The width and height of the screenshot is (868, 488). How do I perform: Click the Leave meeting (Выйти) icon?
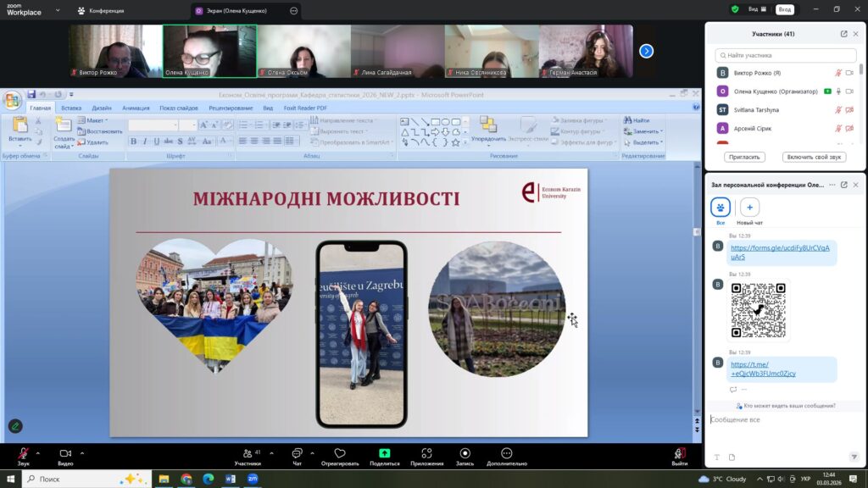point(680,453)
